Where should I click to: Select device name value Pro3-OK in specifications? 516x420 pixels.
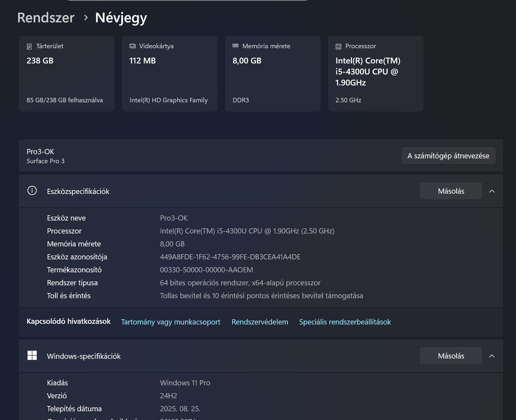pos(174,218)
